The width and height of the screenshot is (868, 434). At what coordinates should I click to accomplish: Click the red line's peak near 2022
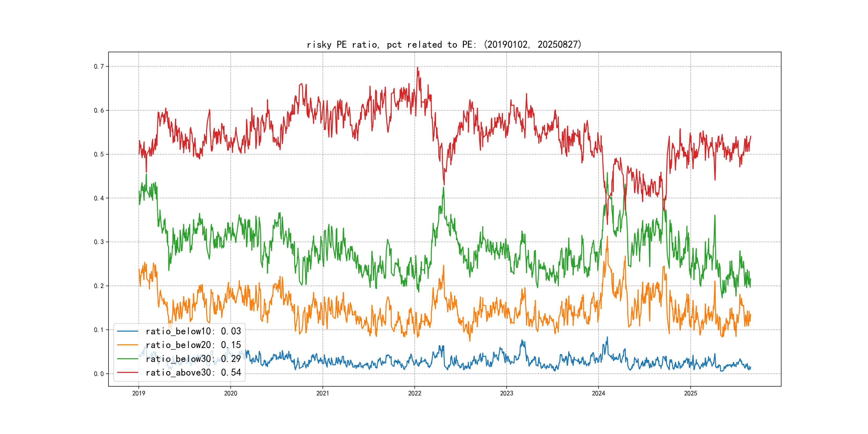coord(417,68)
